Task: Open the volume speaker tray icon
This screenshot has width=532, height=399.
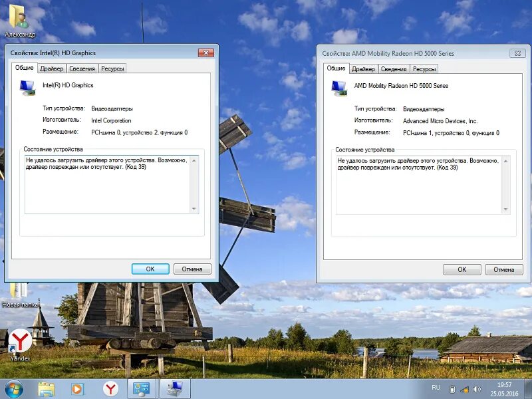Action: tap(477, 389)
